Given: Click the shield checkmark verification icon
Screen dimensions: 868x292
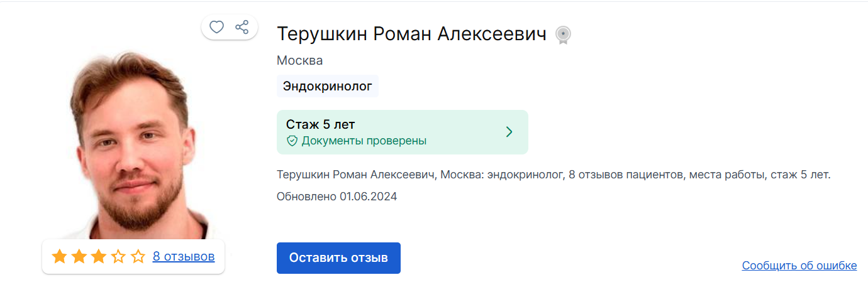Looking at the screenshot, I should click(292, 141).
